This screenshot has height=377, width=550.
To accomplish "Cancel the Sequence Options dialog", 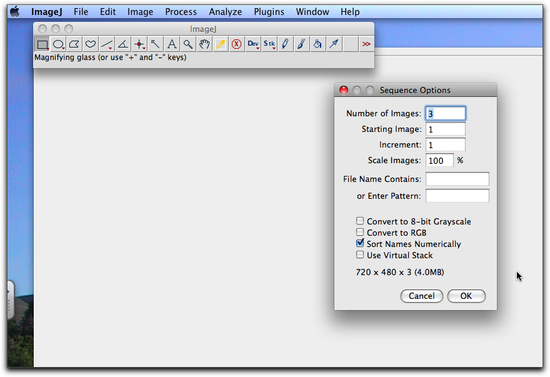I will coord(422,296).
